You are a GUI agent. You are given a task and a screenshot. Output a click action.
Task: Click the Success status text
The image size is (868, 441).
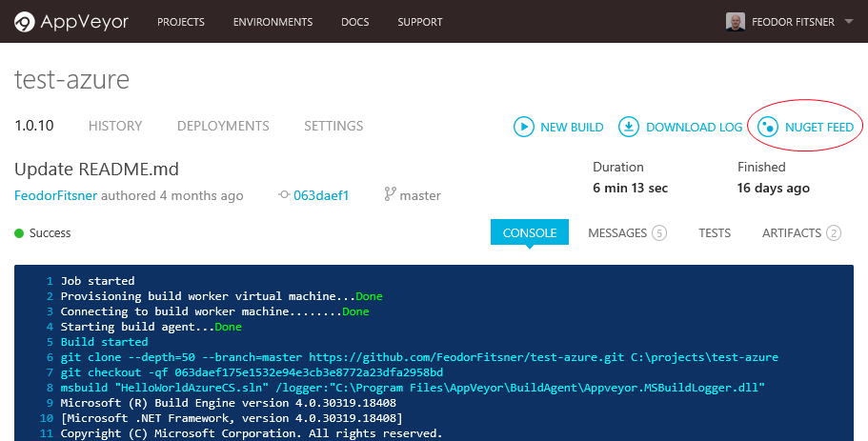click(50, 233)
